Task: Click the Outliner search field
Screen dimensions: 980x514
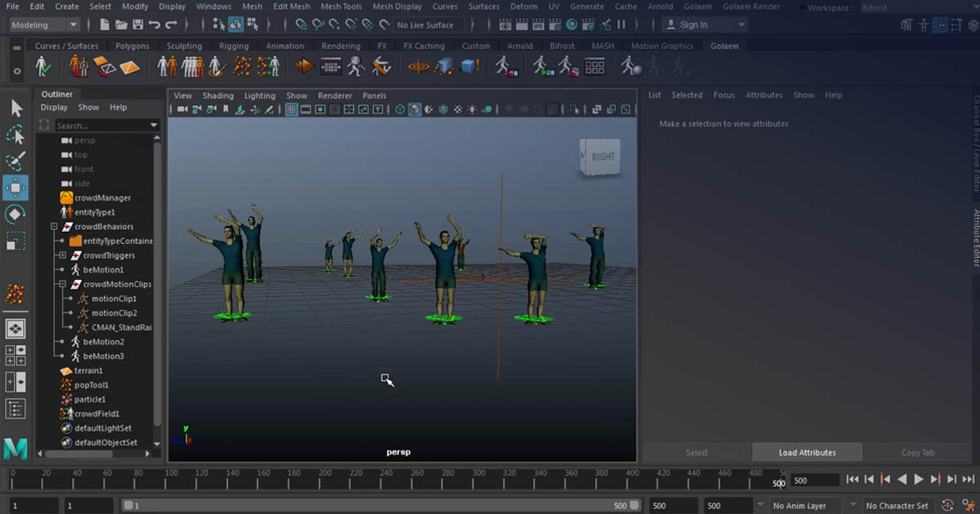Action: 98,125
